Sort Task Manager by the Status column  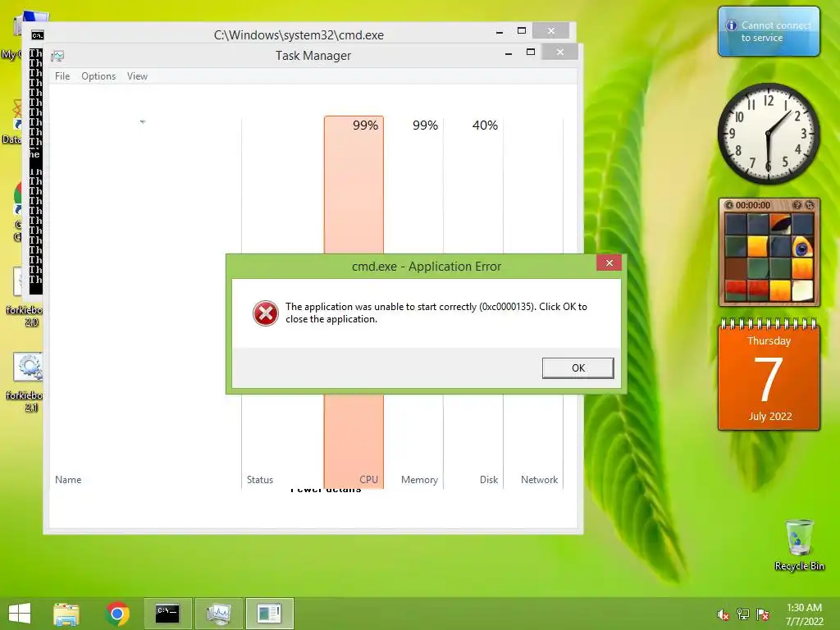coord(260,479)
